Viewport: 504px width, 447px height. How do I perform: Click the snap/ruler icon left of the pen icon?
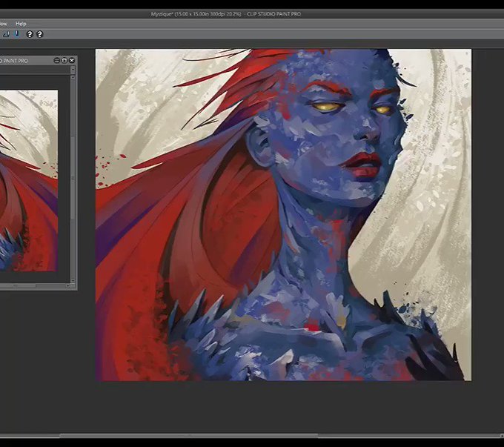pyautogui.click(x=6, y=34)
